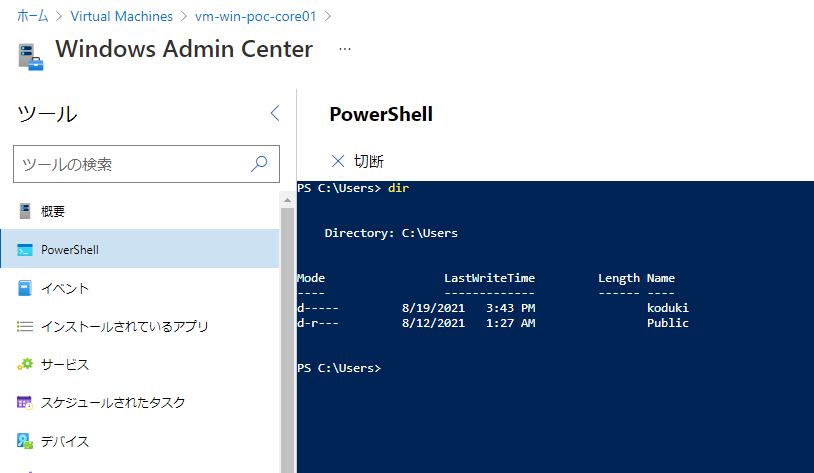814x473 pixels.
Task: Click the デバイス icon
Action: click(25, 441)
